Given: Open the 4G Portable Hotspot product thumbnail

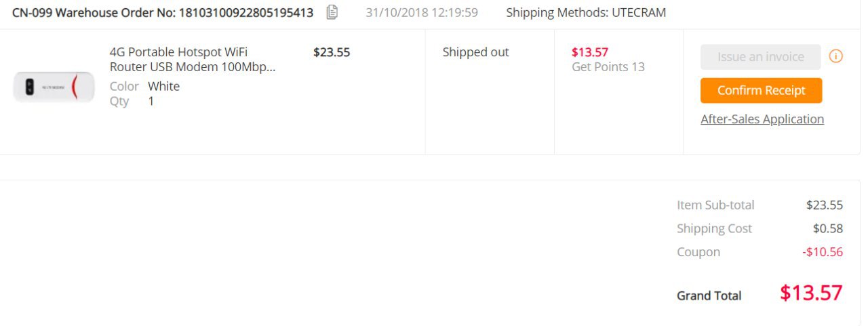Looking at the screenshot, I should pos(54,87).
